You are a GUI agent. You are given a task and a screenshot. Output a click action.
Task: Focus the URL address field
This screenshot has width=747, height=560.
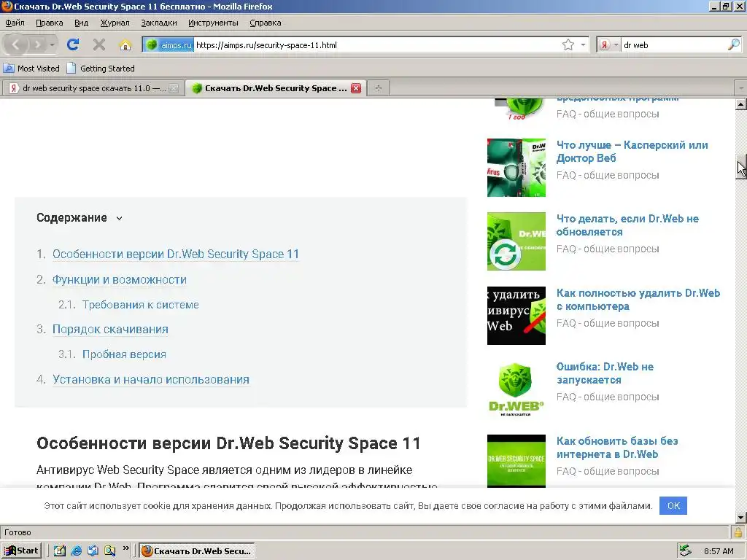pos(376,44)
